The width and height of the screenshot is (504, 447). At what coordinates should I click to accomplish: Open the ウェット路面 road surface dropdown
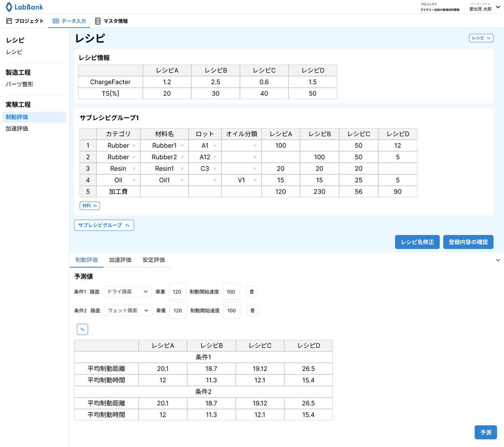tap(128, 310)
